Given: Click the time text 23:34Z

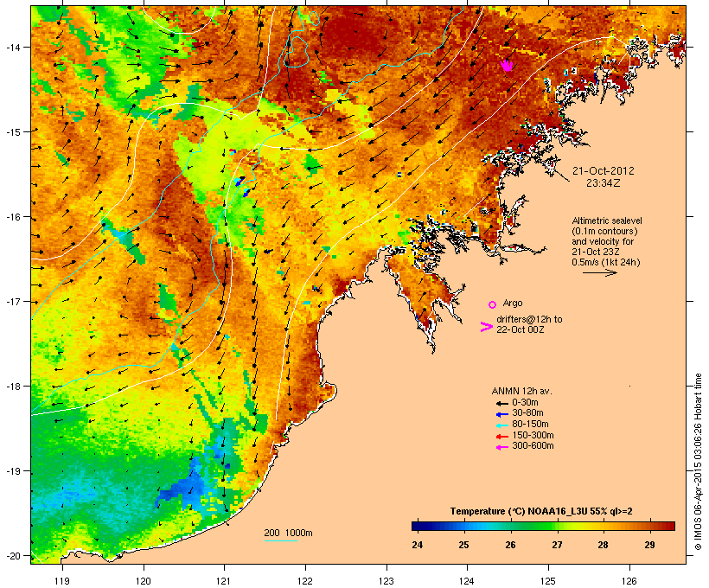Looking at the screenshot, I should [604, 182].
